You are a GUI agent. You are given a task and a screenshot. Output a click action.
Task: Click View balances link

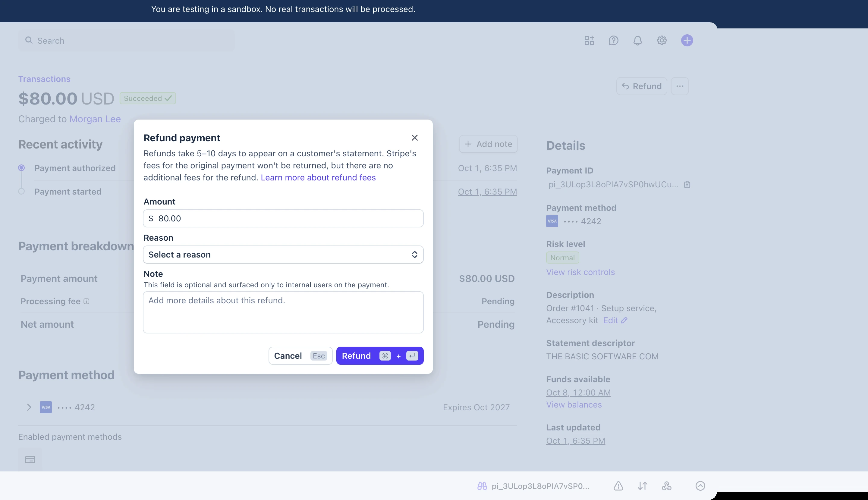pos(574,405)
